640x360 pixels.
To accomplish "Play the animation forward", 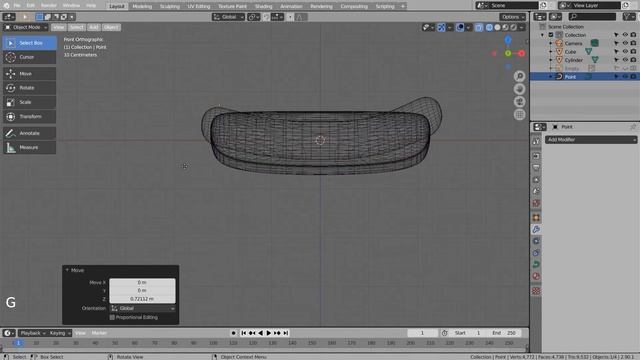I will [269, 333].
